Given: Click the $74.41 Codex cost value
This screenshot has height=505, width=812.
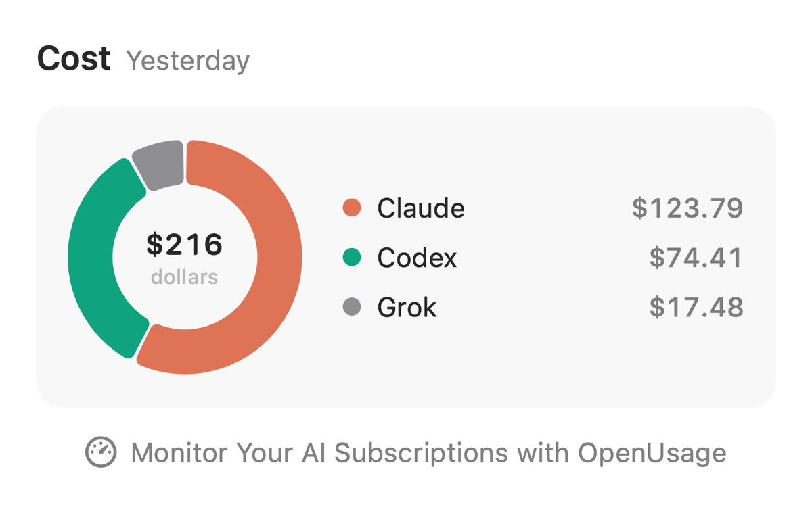Looking at the screenshot, I should 696,258.
